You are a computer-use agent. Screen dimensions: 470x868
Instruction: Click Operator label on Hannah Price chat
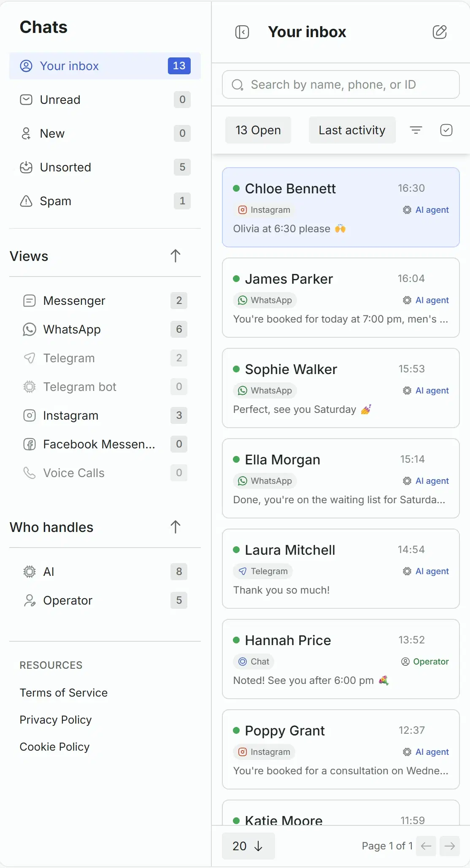click(x=425, y=662)
